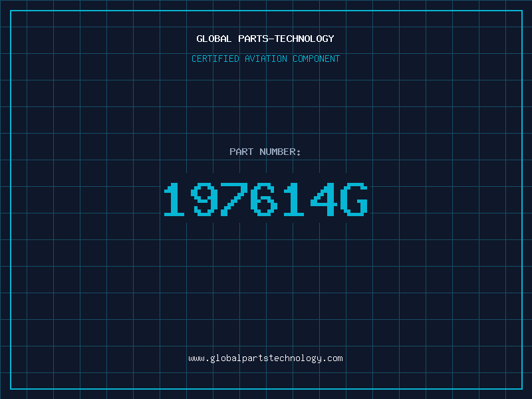
Task: Click the word CERTIFIED in subtitle
Action: [215, 59]
